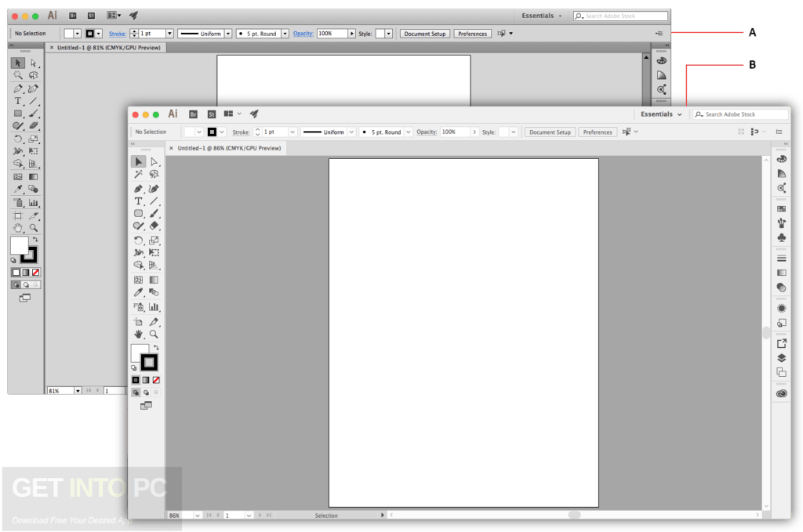Pick the Eraser tool in front window

tap(154, 226)
